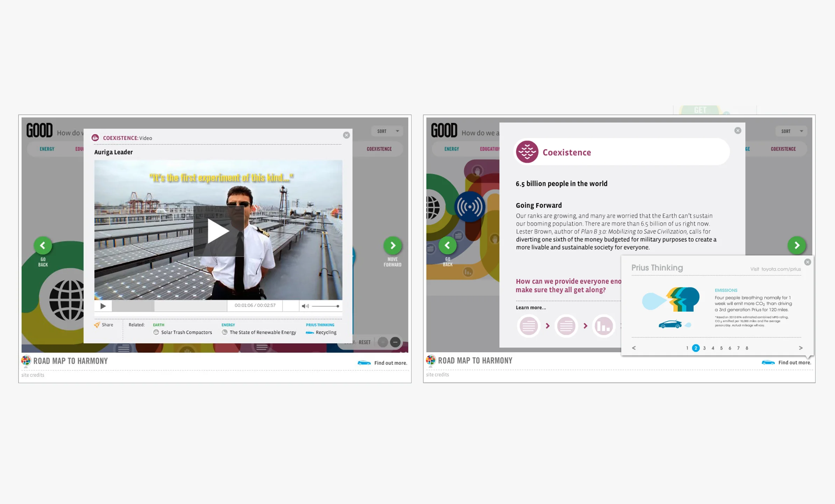Visit toyota.com/prius link
This screenshot has height=504, width=835.
[x=775, y=269]
